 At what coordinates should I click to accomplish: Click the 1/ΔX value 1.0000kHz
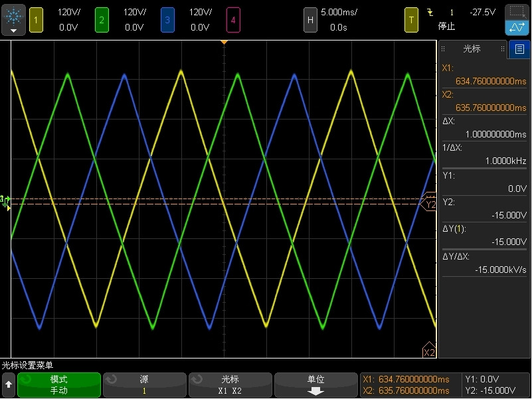click(505, 161)
